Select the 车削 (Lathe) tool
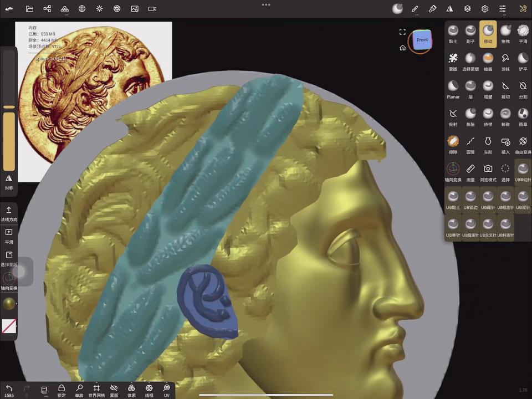Viewport: 532px width, 399px height. pos(488,145)
